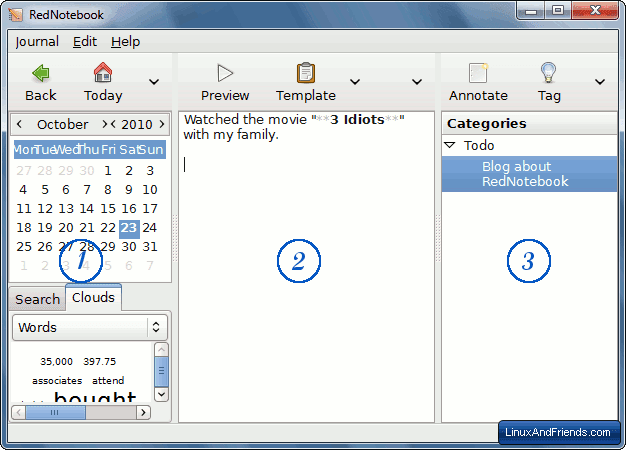Open the Template clipboard icon
Viewport: 626px width, 450px height.
[x=306, y=73]
